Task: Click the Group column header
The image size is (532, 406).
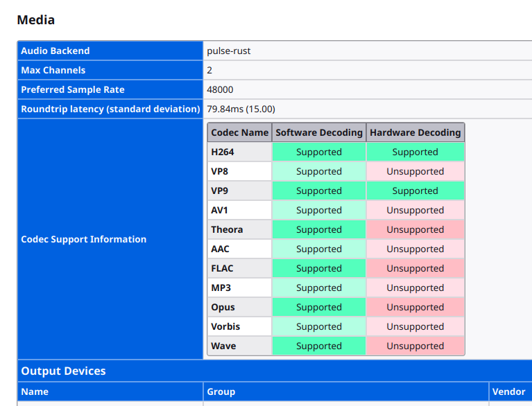Action: click(221, 391)
